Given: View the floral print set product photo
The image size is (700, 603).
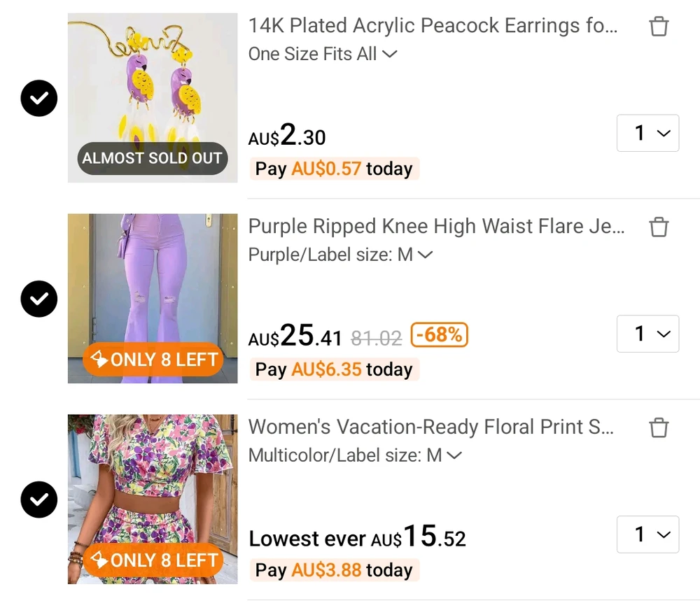Looking at the screenshot, I should point(153,499).
